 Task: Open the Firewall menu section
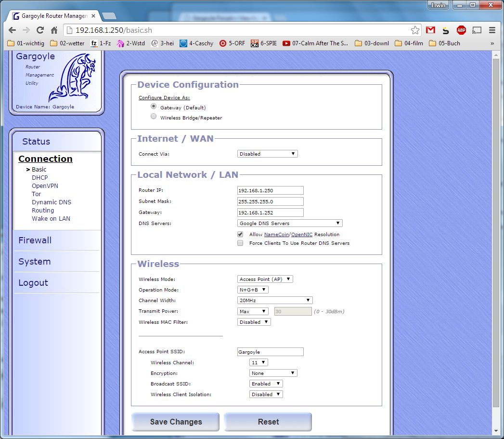[x=35, y=240]
